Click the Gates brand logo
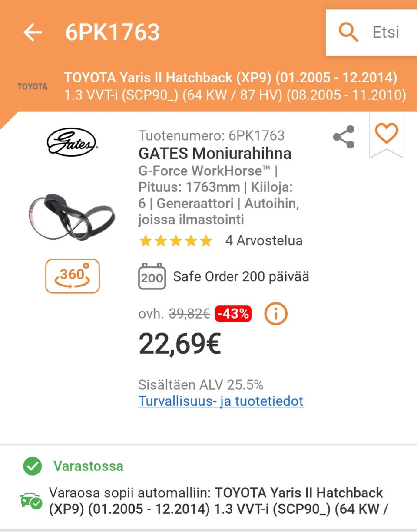 pyautogui.click(x=72, y=142)
